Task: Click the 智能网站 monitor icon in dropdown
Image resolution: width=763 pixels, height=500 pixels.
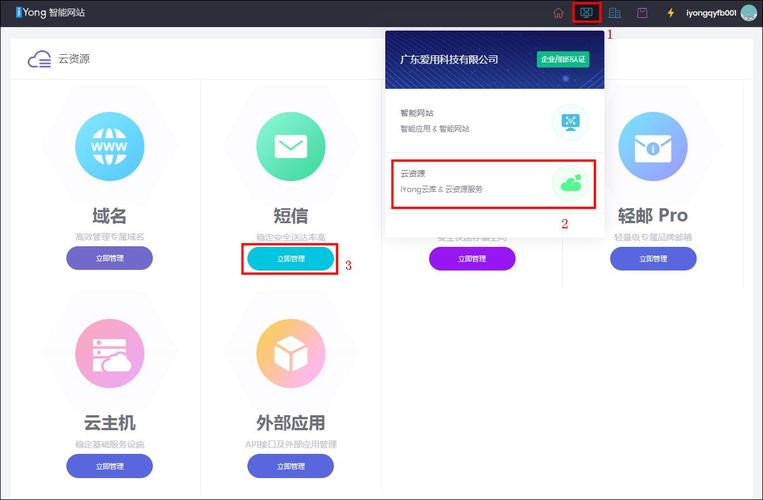Action: [570, 122]
